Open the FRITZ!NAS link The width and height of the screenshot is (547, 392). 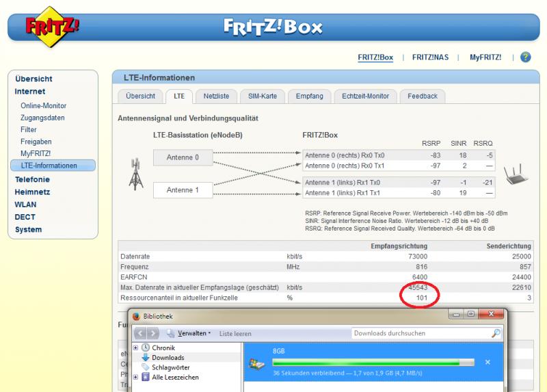click(431, 57)
